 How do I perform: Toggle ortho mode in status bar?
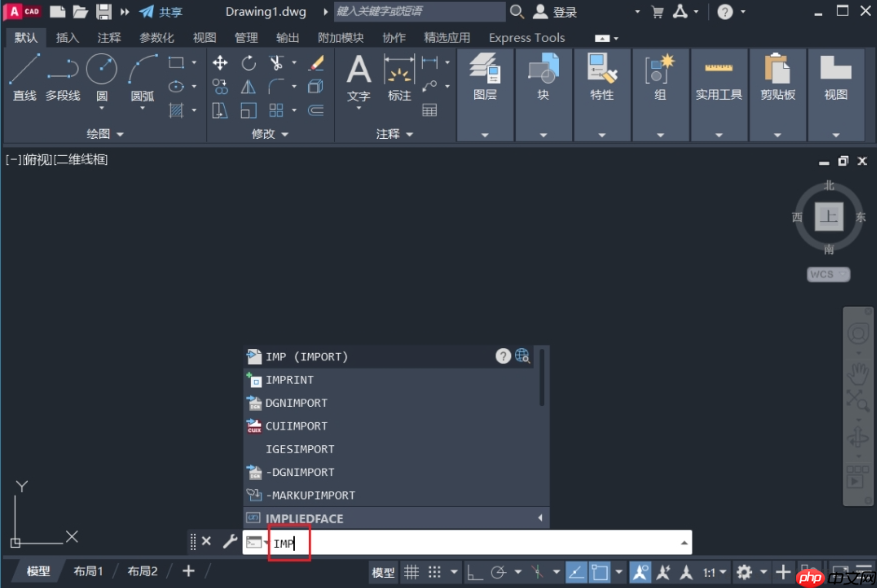click(x=474, y=572)
